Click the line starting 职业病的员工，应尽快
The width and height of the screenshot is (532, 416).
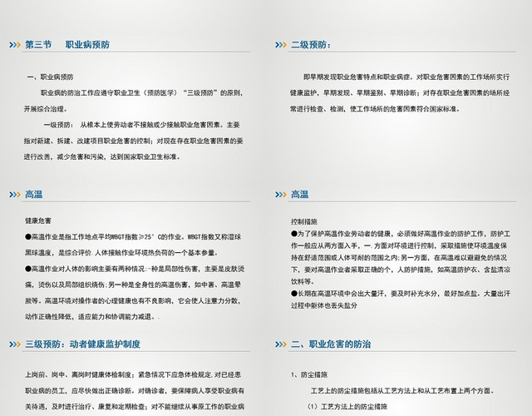click(x=135, y=391)
